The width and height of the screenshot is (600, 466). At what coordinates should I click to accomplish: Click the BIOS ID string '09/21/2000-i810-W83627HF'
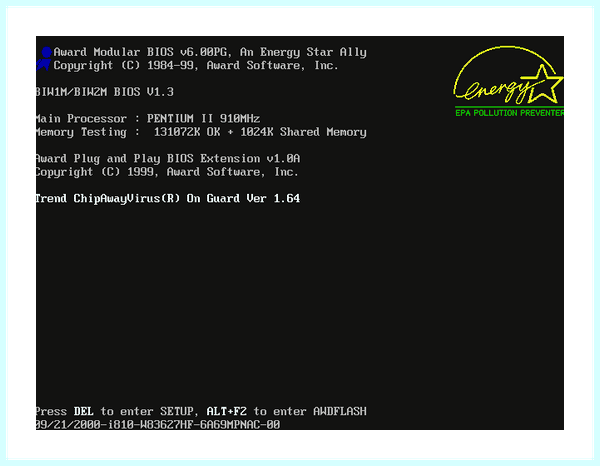pyautogui.click(x=158, y=425)
